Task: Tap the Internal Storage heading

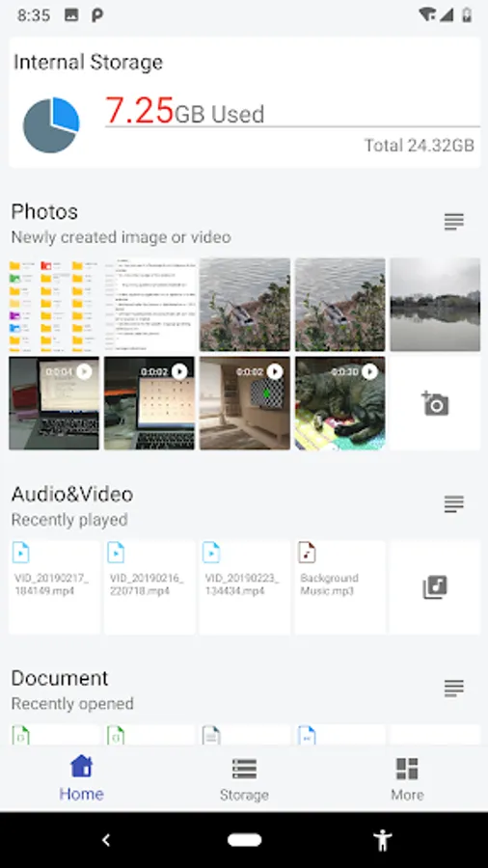Action: (88, 62)
